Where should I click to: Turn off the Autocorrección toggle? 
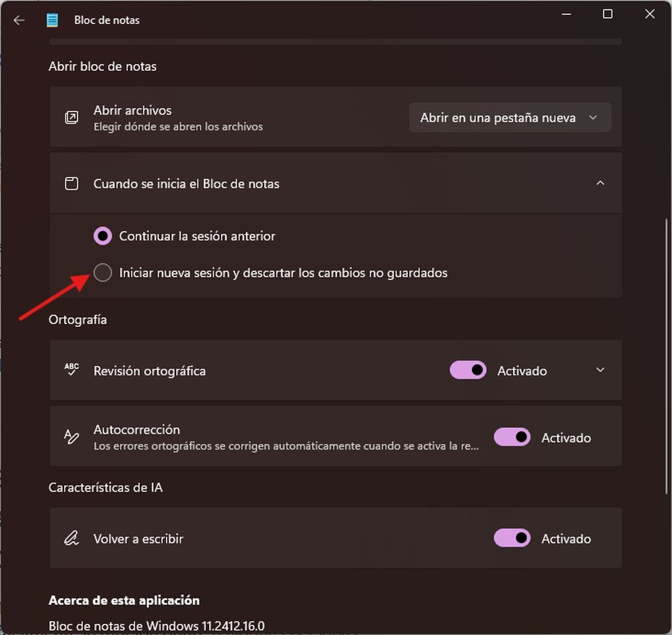512,437
